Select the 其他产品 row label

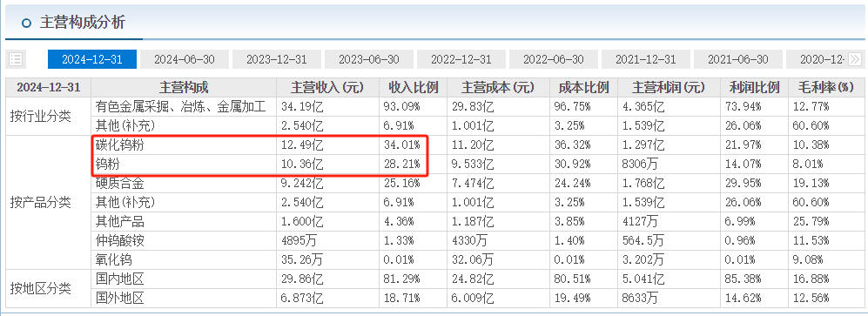119,221
